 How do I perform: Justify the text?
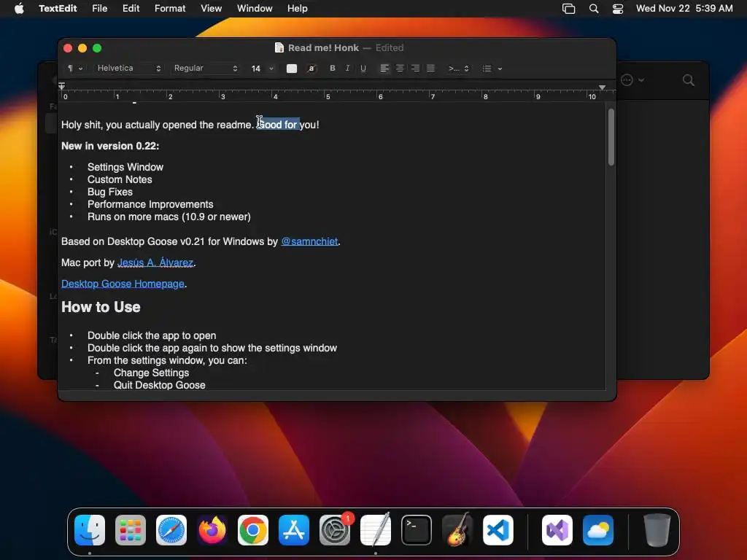point(430,68)
